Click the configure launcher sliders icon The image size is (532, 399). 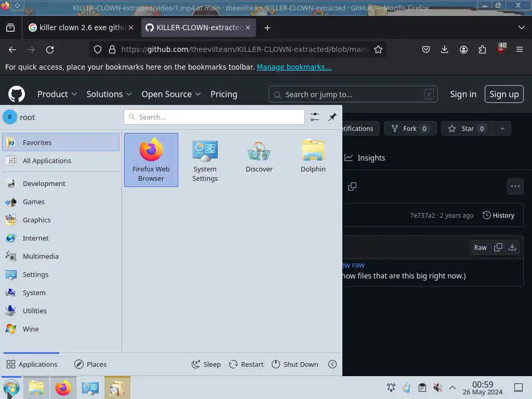click(314, 117)
